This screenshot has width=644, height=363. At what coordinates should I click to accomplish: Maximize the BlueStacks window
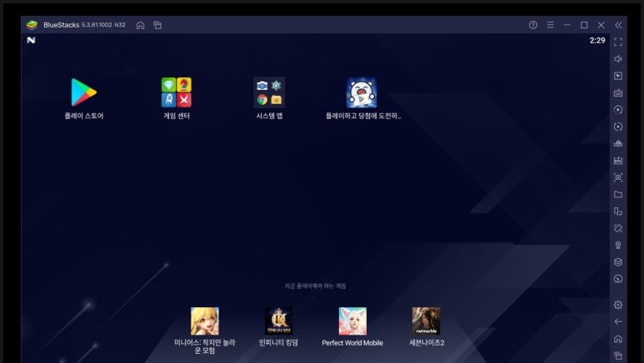(x=584, y=25)
